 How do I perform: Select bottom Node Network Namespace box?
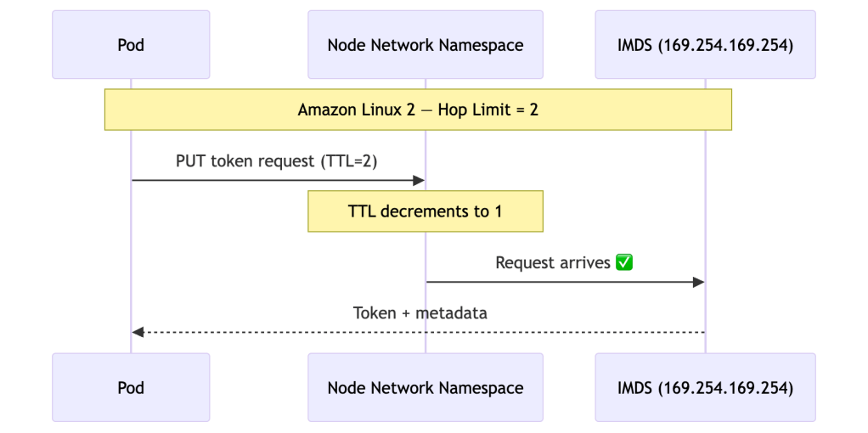coord(425,388)
